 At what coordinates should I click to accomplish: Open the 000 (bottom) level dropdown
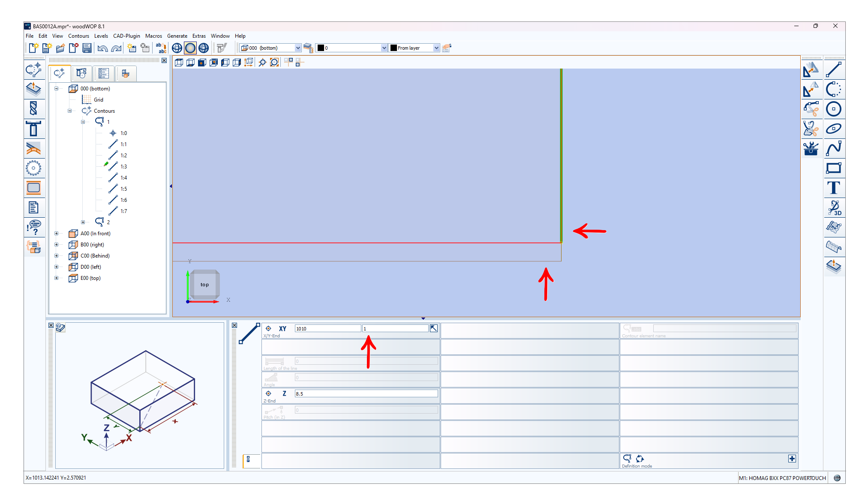point(298,48)
